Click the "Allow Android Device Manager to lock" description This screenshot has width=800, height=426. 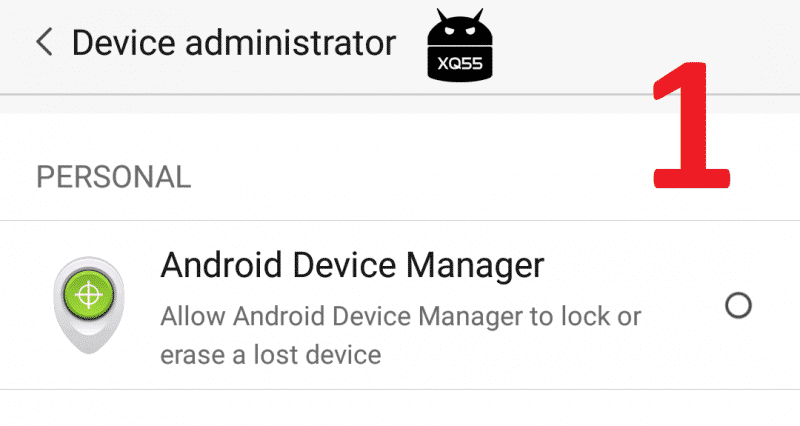click(x=401, y=319)
